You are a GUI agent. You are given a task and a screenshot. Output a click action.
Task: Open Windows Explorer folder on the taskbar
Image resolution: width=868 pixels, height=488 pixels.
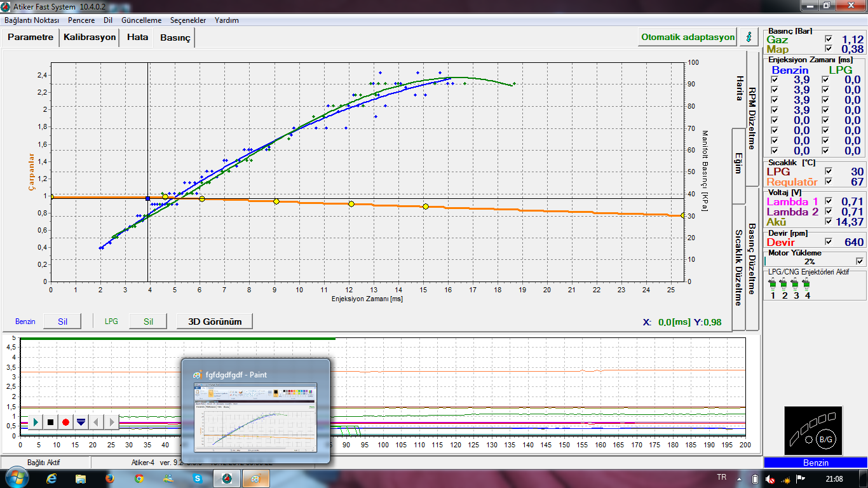click(81, 478)
